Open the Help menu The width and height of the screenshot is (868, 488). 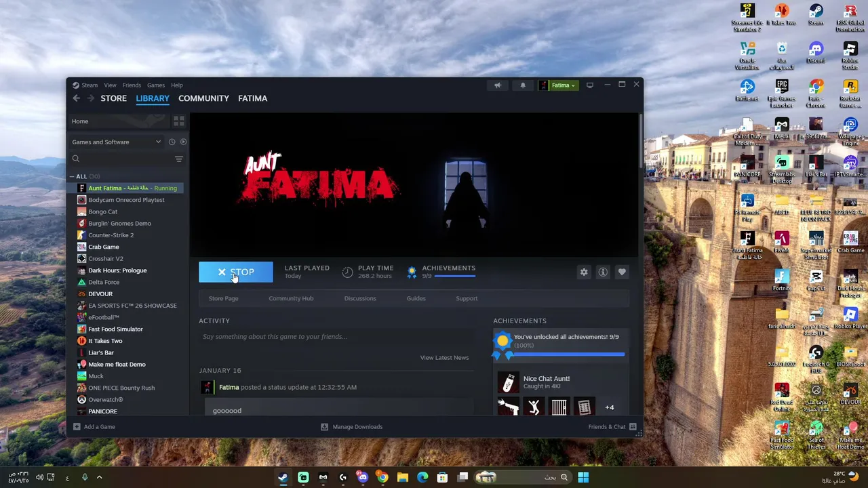click(x=176, y=85)
